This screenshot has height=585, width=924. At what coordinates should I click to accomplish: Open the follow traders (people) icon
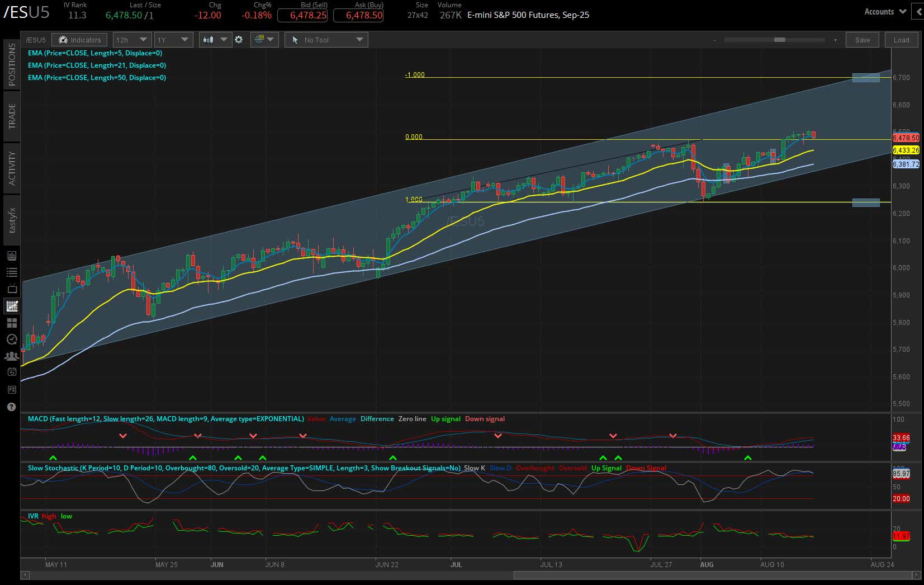(x=11, y=356)
